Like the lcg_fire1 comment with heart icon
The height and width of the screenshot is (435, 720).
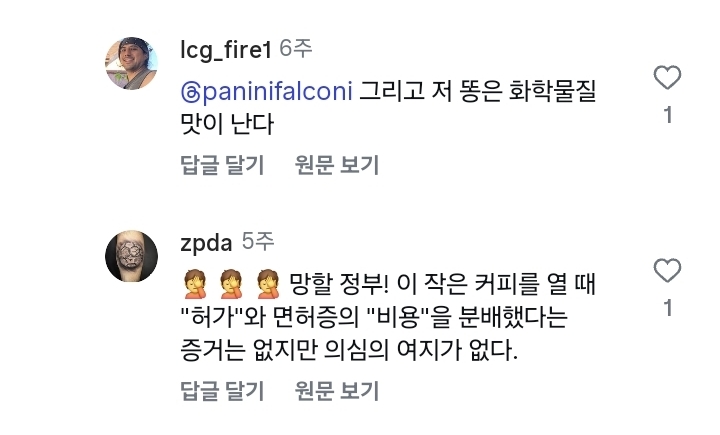[666, 78]
